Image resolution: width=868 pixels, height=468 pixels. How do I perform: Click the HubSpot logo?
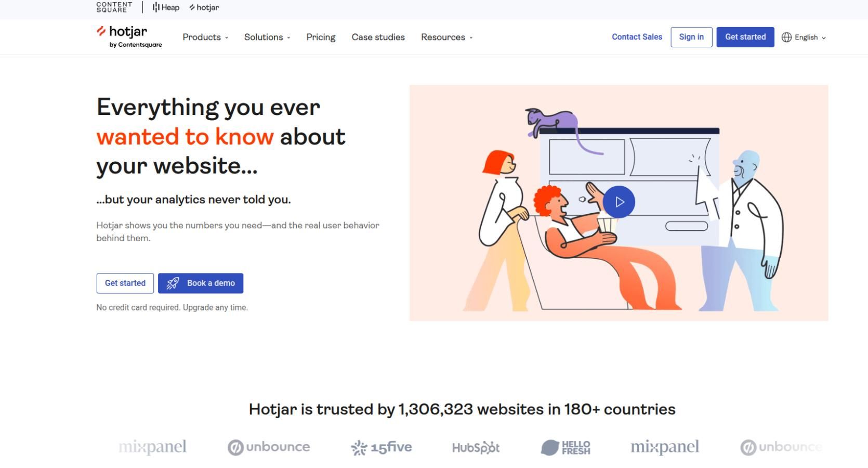[x=476, y=447]
